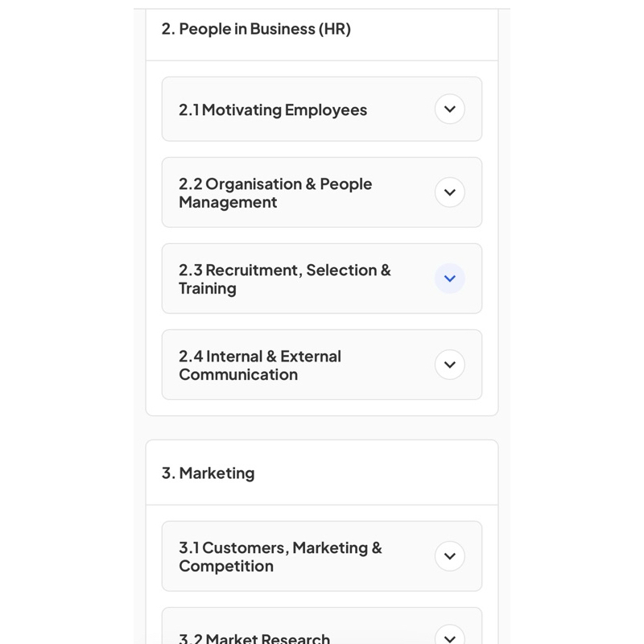Select the '3. Marketing' section heading
The height and width of the screenshot is (644, 644).
[x=208, y=473]
